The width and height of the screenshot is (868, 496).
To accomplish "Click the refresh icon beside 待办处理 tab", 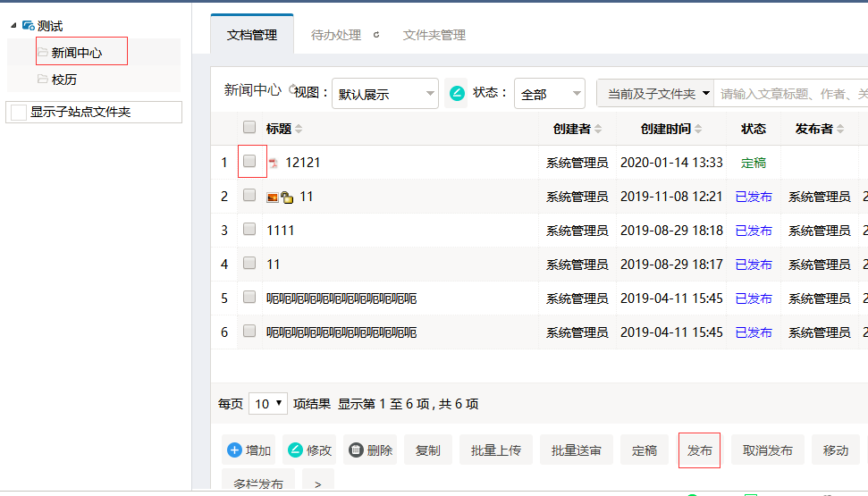I will click(x=376, y=35).
